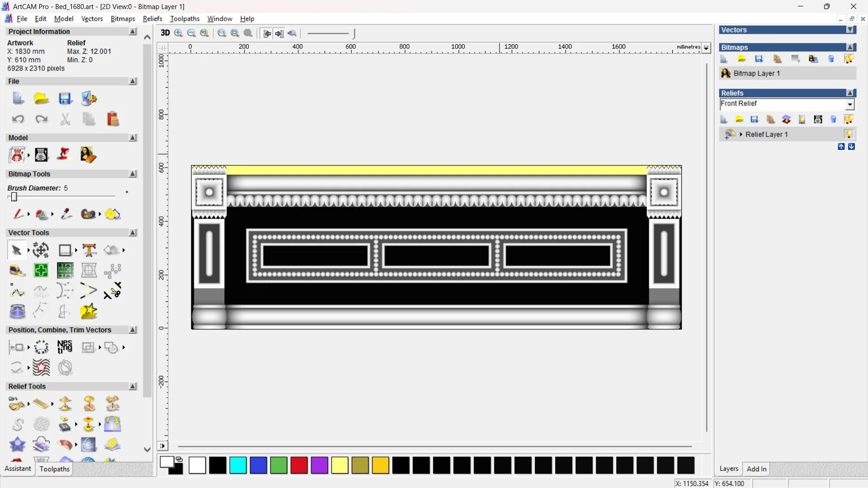Expand the Vectors panel arrow
Viewport: 868px width, 488px height.
(x=850, y=30)
